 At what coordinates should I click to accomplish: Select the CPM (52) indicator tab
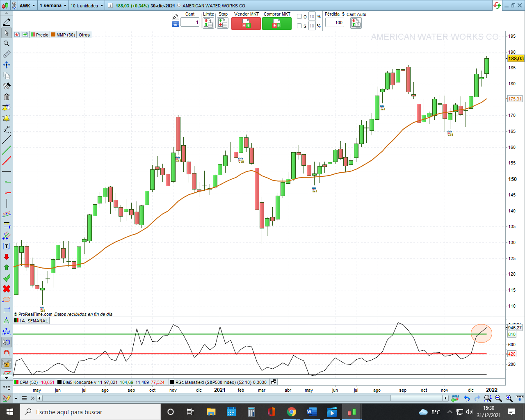pyautogui.click(x=35, y=382)
